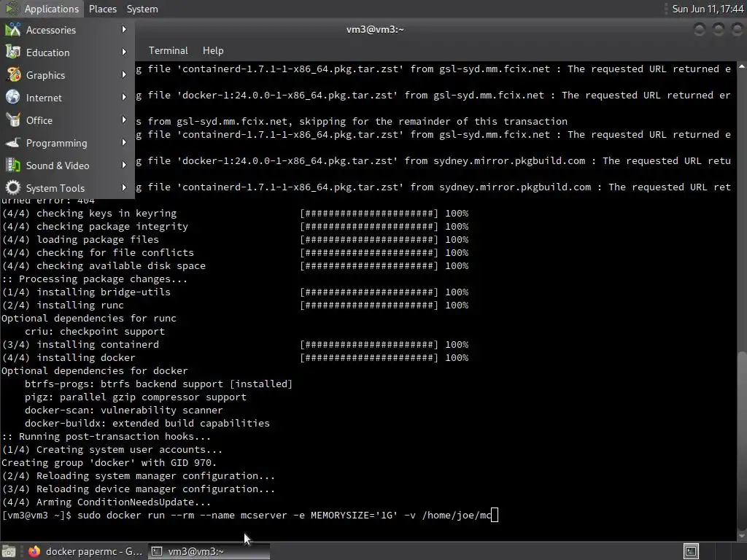The width and height of the screenshot is (747, 560).
Task: Open System Tools category
Action: point(67,188)
